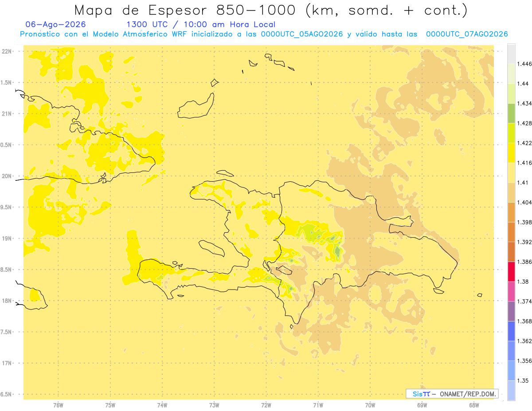
Task: Select the date text '06-Ago-2026'
Action: (56, 24)
